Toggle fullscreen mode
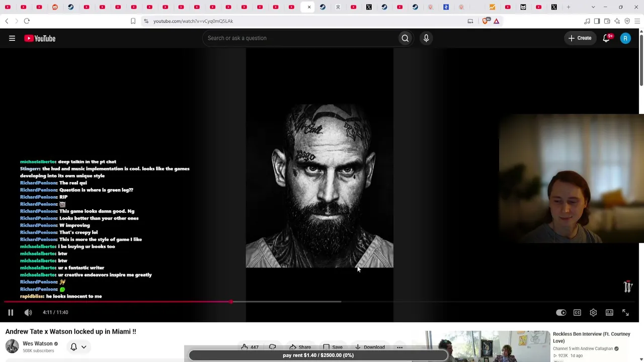This screenshot has width=644, height=362. (625, 313)
